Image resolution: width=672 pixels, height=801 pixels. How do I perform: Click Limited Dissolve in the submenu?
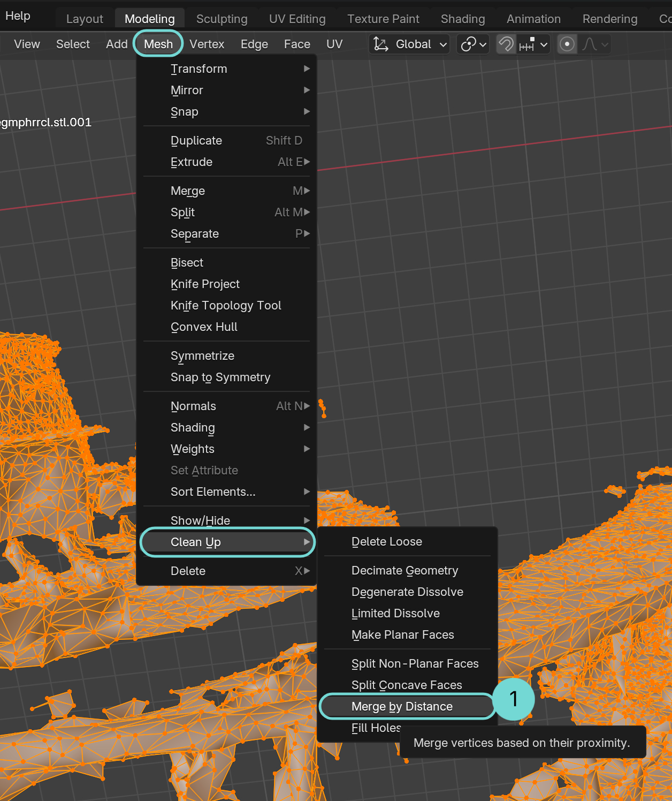click(395, 613)
